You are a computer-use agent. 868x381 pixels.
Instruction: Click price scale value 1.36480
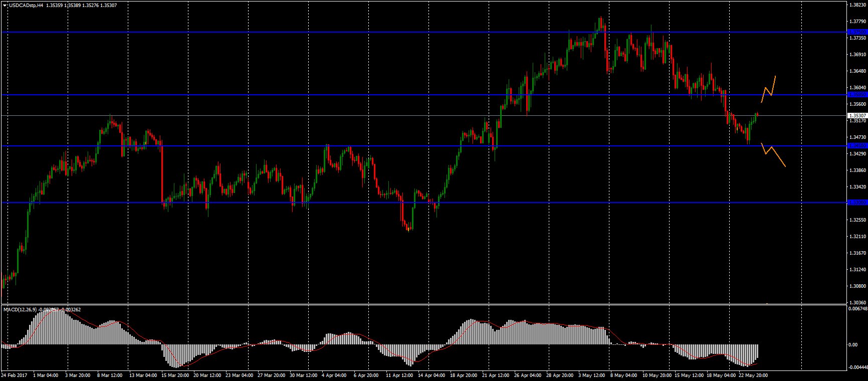pyautogui.click(x=858, y=71)
